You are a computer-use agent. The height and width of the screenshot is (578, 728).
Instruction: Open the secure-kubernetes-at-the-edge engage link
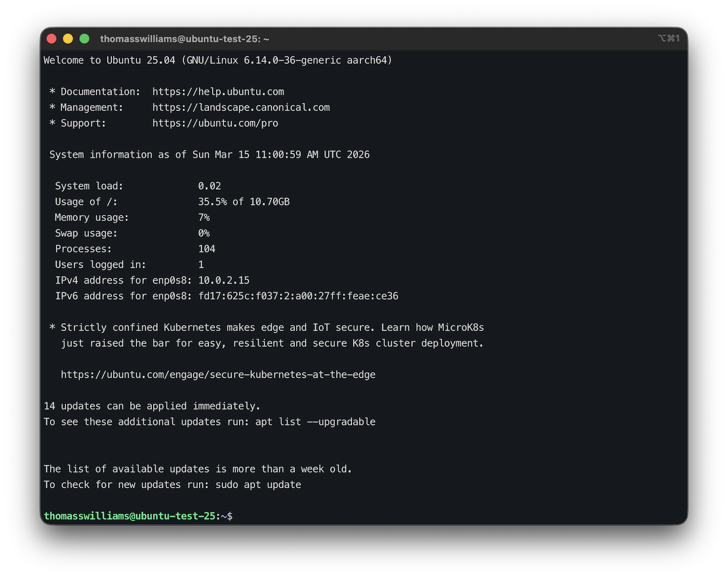click(217, 374)
